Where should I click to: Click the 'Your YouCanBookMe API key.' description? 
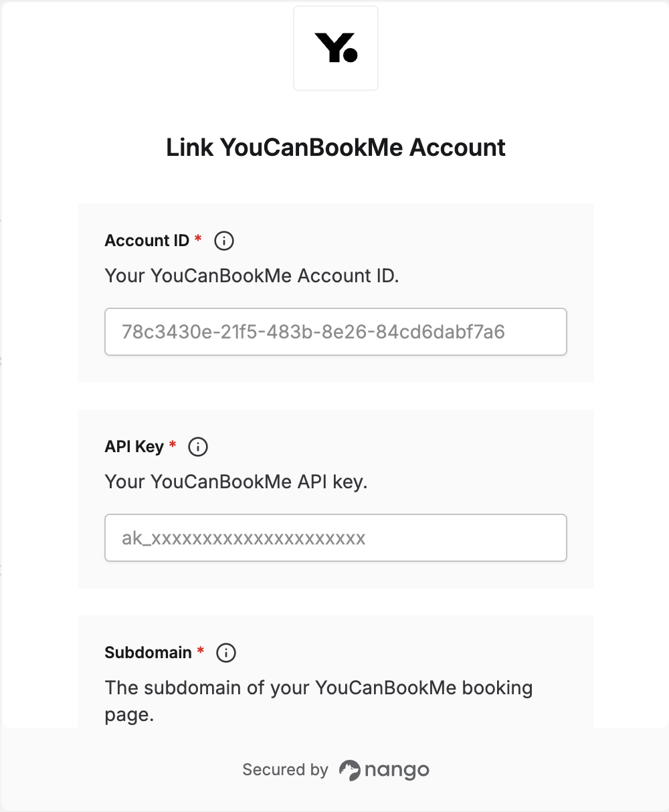tap(237, 482)
